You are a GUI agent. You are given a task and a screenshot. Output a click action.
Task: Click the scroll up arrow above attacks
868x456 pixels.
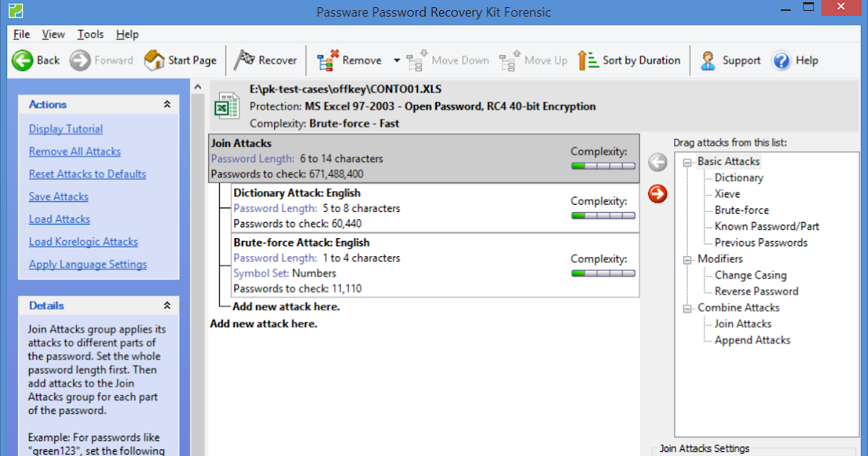(198, 88)
